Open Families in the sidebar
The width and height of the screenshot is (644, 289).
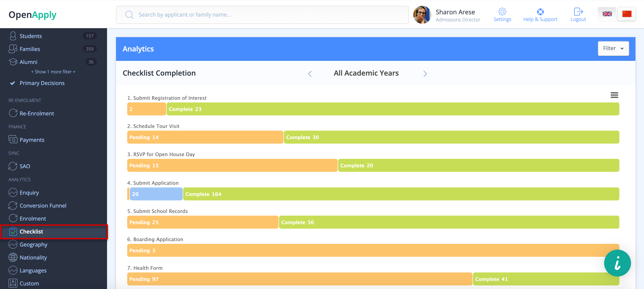point(30,49)
